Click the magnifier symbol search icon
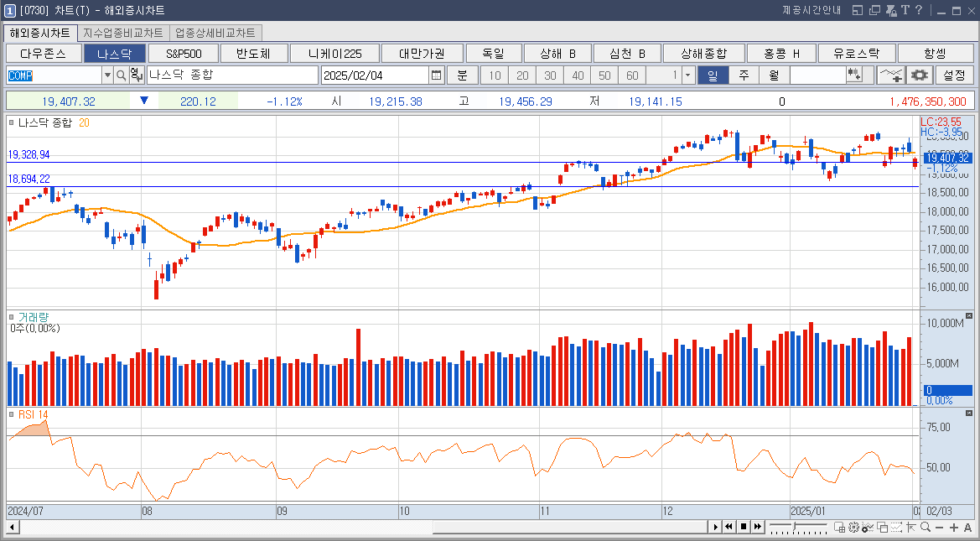The height and width of the screenshot is (541, 980). [x=122, y=75]
